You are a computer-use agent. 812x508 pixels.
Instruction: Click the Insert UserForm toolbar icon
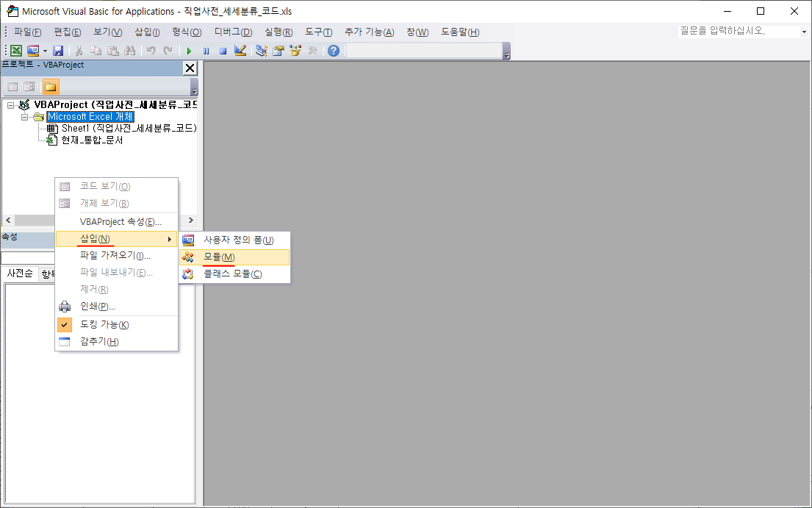pos(33,51)
